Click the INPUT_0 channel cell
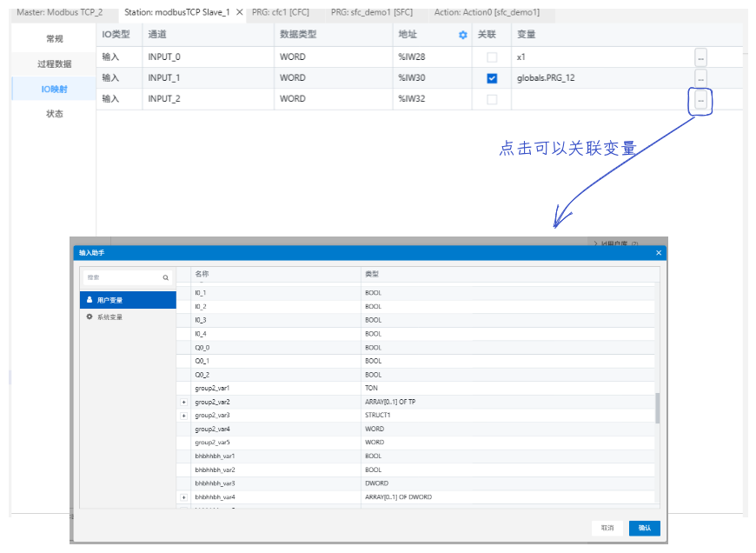756x553 pixels. coord(209,57)
